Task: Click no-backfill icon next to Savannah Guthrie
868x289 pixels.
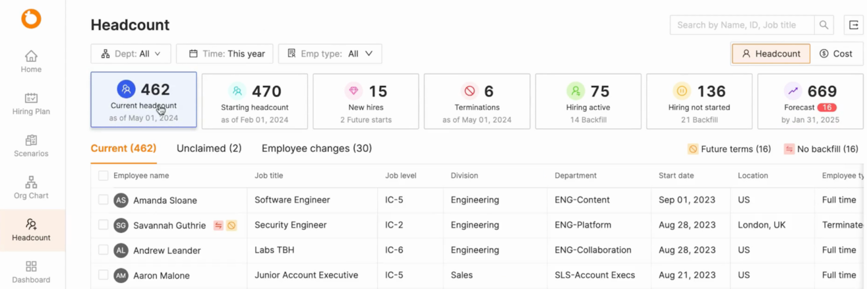Action: pos(218,225)
